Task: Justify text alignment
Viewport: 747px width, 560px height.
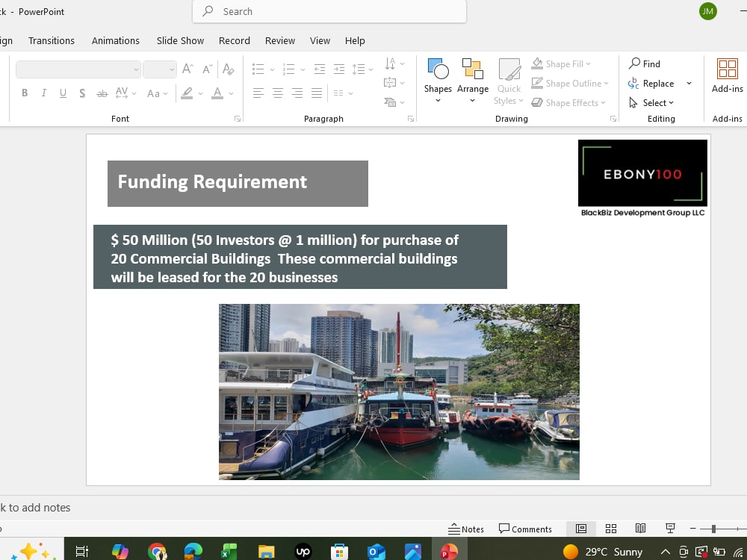Action: [317, 93]
